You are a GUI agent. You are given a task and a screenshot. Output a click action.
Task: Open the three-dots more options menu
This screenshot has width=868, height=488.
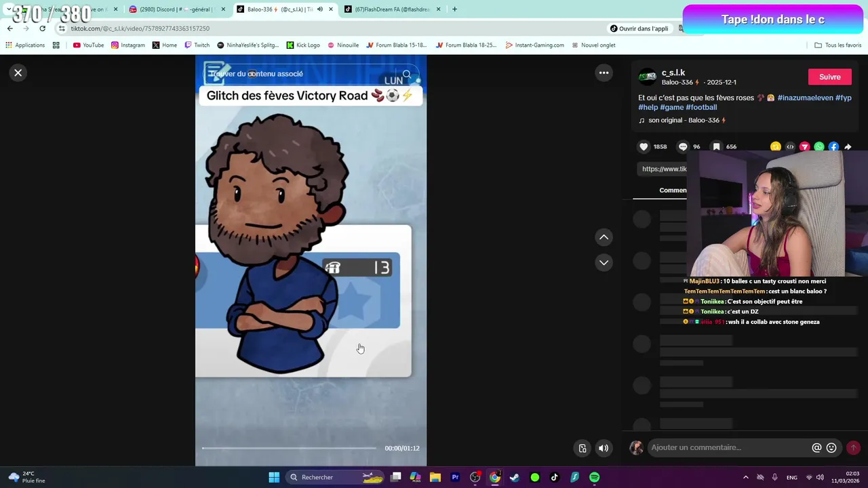coord(604,73)
